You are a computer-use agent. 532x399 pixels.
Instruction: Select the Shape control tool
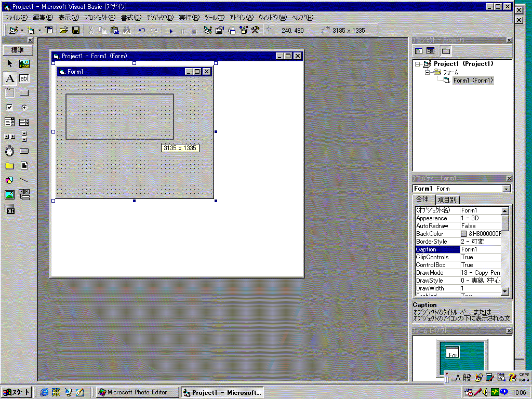click(x=9, y=180)
